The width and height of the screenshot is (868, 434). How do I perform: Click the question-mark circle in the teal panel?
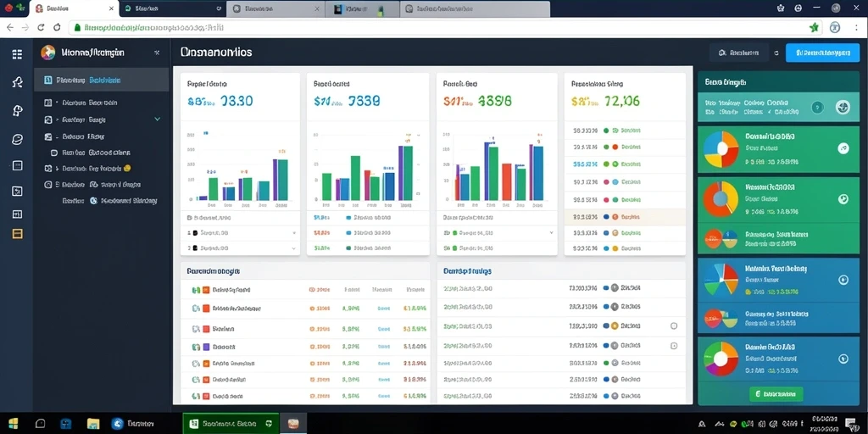coord(817,108)
